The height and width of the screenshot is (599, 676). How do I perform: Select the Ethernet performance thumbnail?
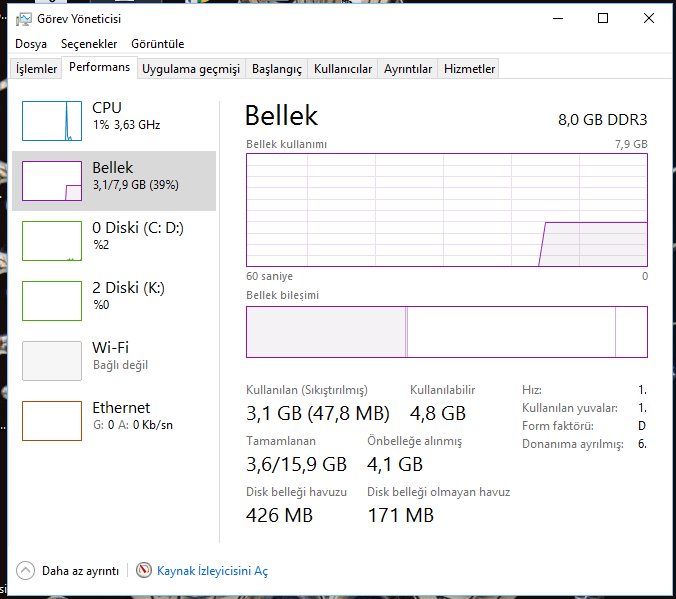point(52,421)
